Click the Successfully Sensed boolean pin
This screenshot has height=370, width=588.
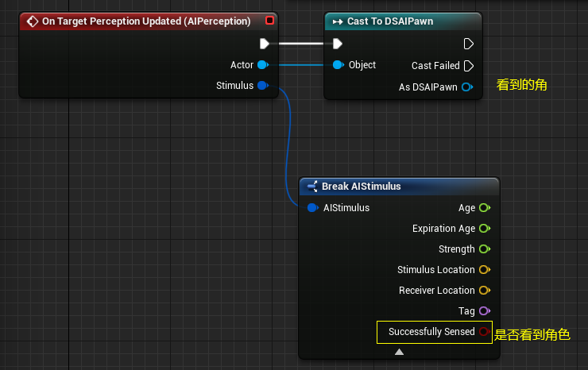click(x=485, y=331)
